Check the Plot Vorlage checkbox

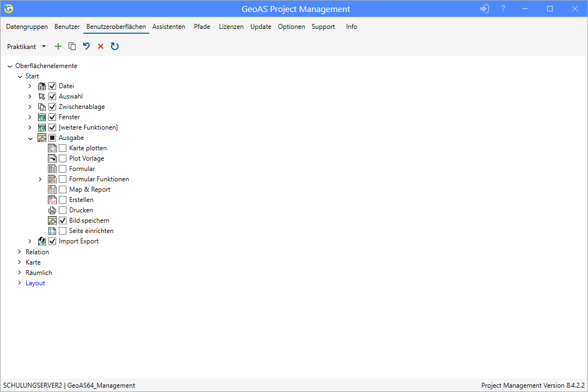tap(63, 158)
